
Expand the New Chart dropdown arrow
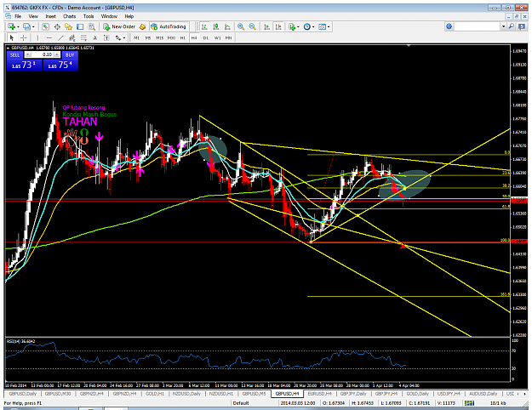point(18,26)
